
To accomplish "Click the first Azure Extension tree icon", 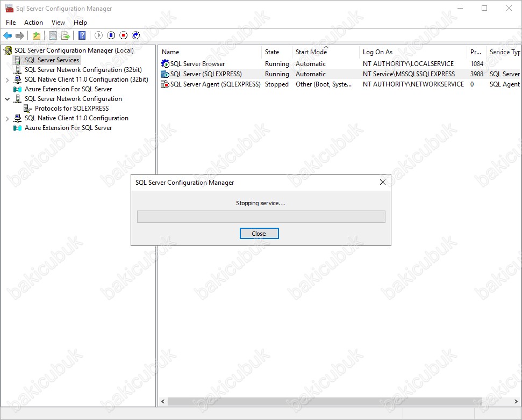I will 18,89.
